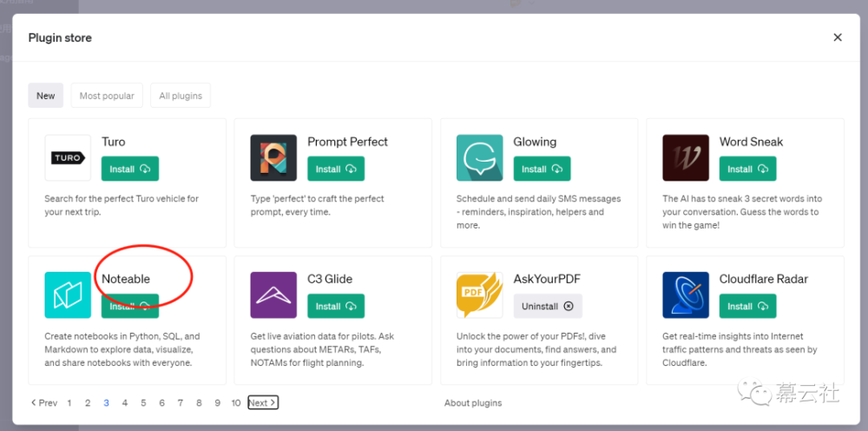Click the Cloudflare Radar title
The image size is (868, 431).
(x=764, y=279)
